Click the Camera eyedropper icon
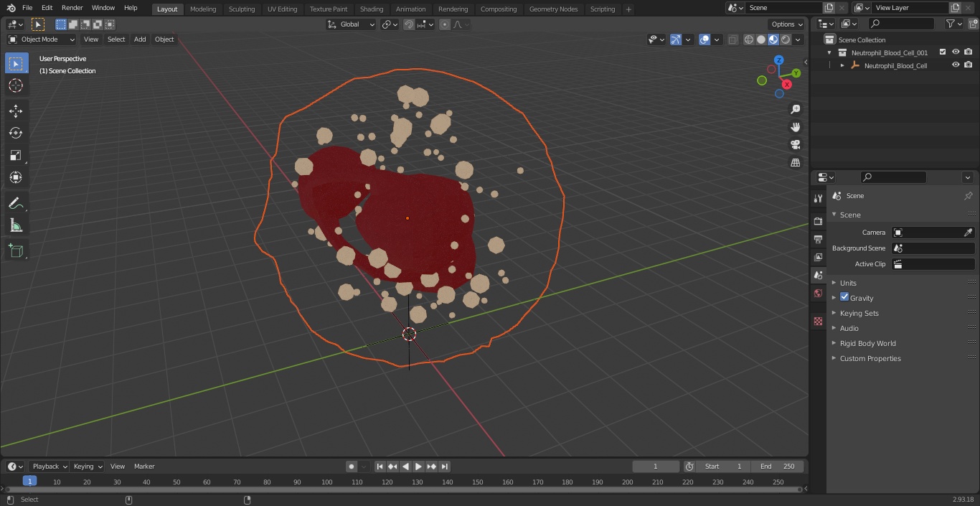The height and width of the screenshot is (506, 980). click(x=968, y=233)
